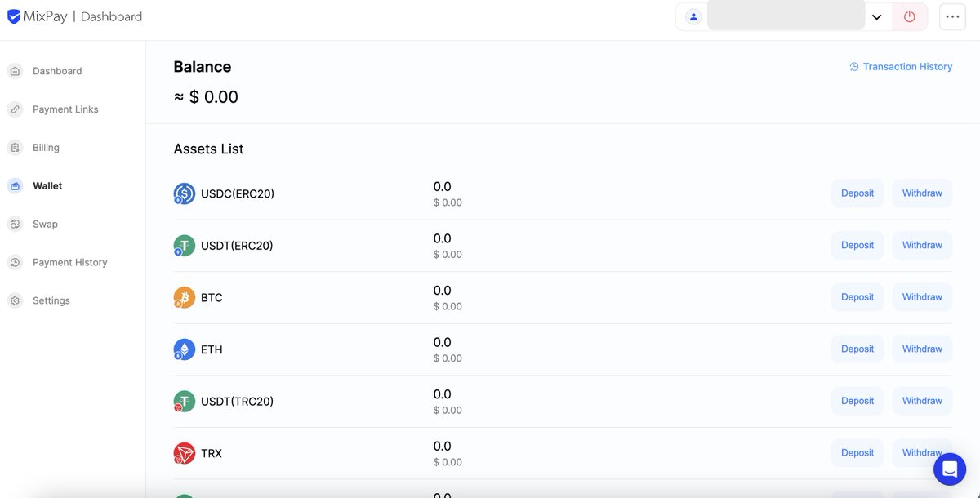Screen dimensions: 980x498
Task: Click the USDT(TRC20) coin icon
Action: click(x=185, y=402)
